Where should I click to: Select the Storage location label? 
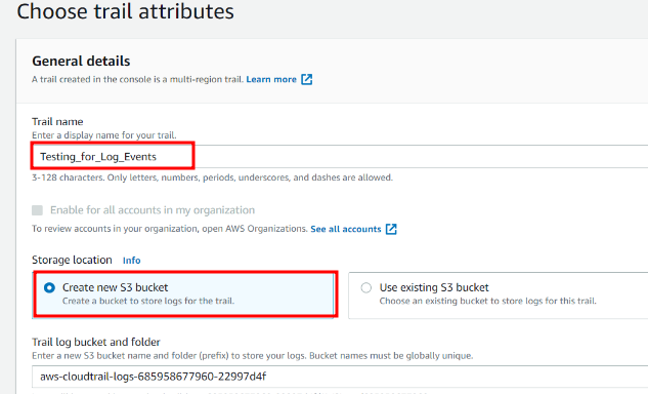click(72, 260)
